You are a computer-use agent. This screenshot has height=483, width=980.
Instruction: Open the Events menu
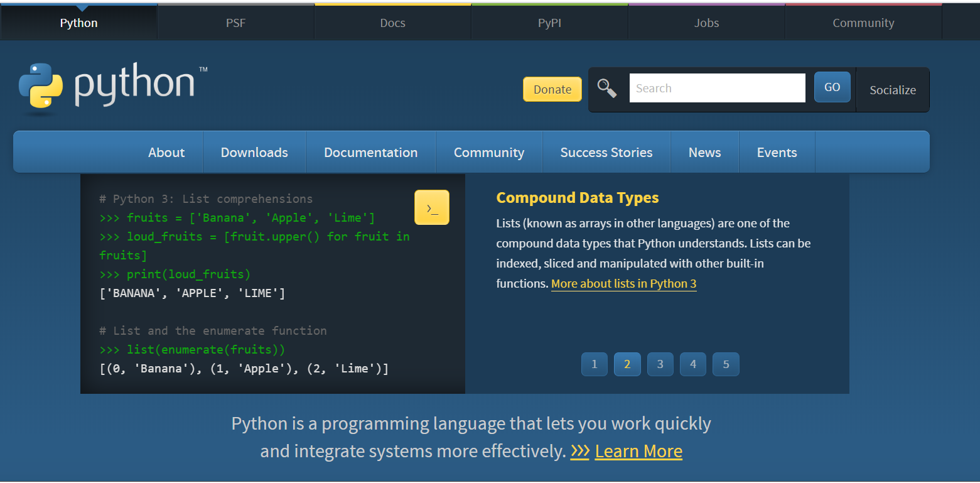click(x=777, y=152)
